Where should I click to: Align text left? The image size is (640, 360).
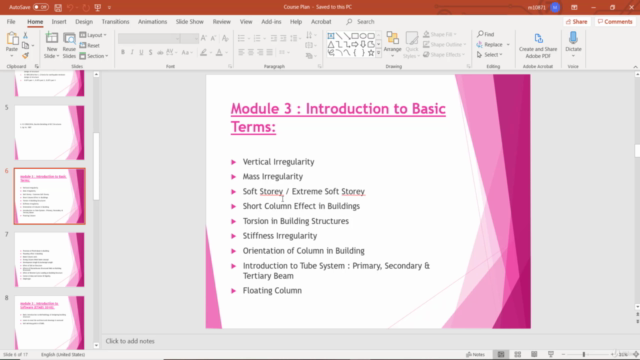point(241,52)
